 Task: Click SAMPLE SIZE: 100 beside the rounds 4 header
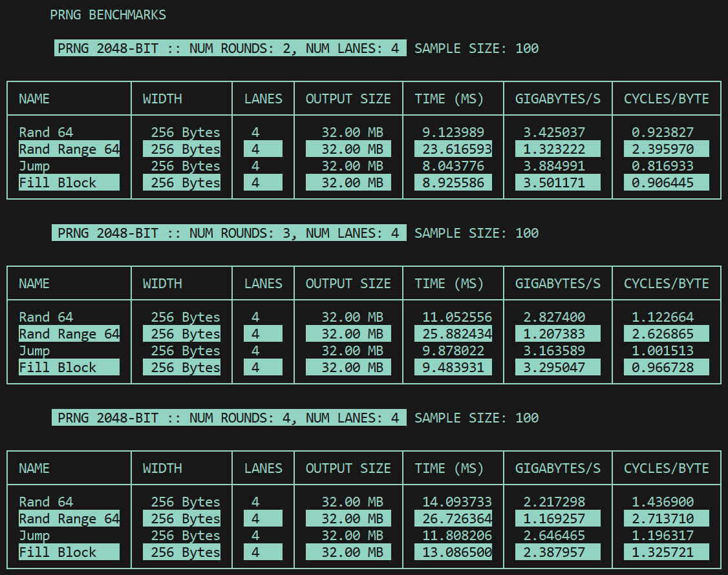pyautogui.click(x=476, y=417)
